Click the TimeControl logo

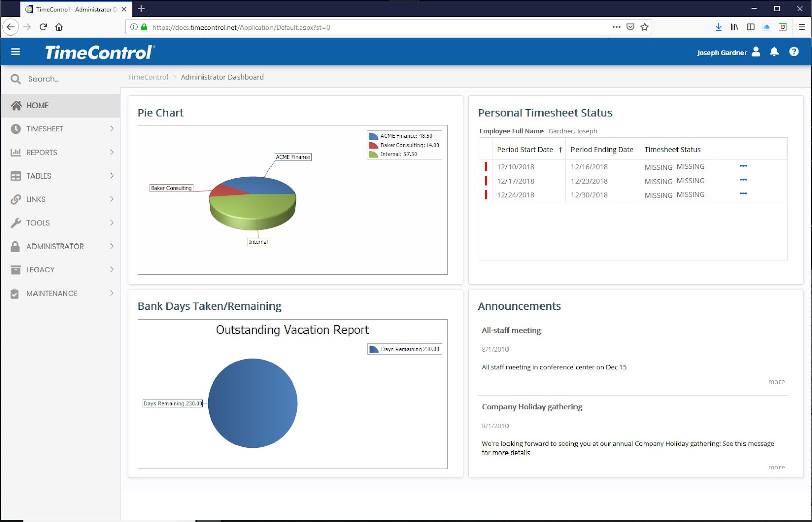[x=100, y=52]
